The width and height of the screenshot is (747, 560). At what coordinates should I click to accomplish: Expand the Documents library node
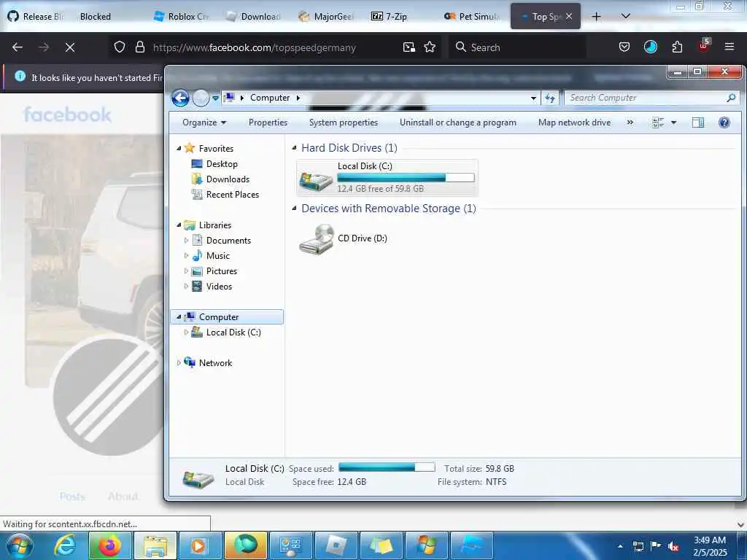coord(186,241)
